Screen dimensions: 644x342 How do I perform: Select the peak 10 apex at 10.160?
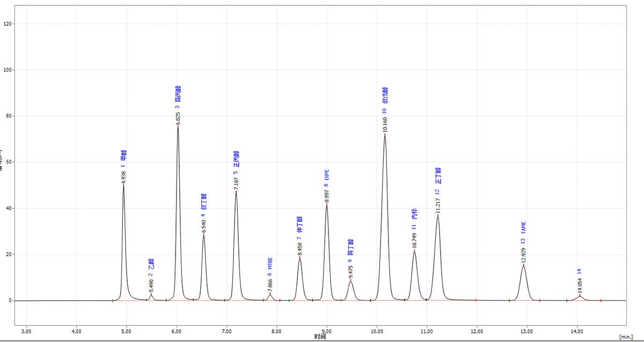(x=385, y=134)
